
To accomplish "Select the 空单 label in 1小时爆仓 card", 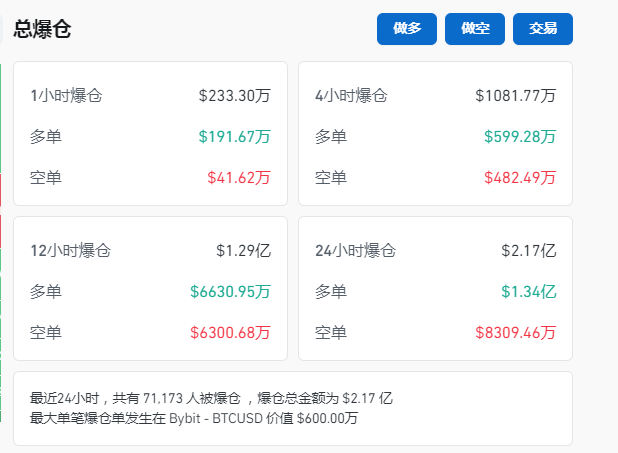I will [x=46, y=177].
